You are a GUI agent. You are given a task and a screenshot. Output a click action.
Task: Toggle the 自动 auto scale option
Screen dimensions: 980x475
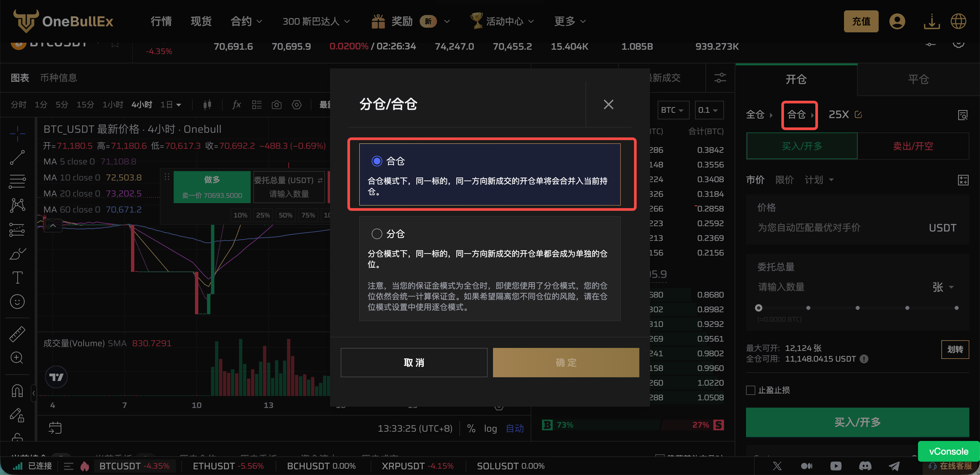515,429
